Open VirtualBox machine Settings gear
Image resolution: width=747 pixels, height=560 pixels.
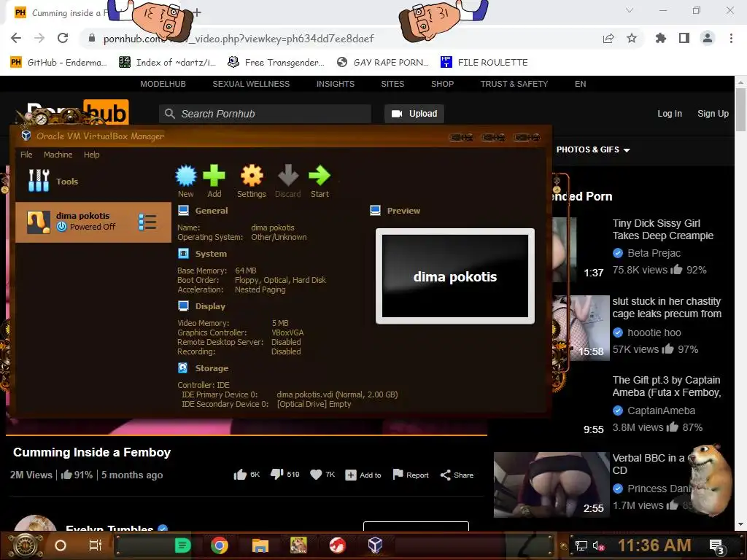click(252, 181)
